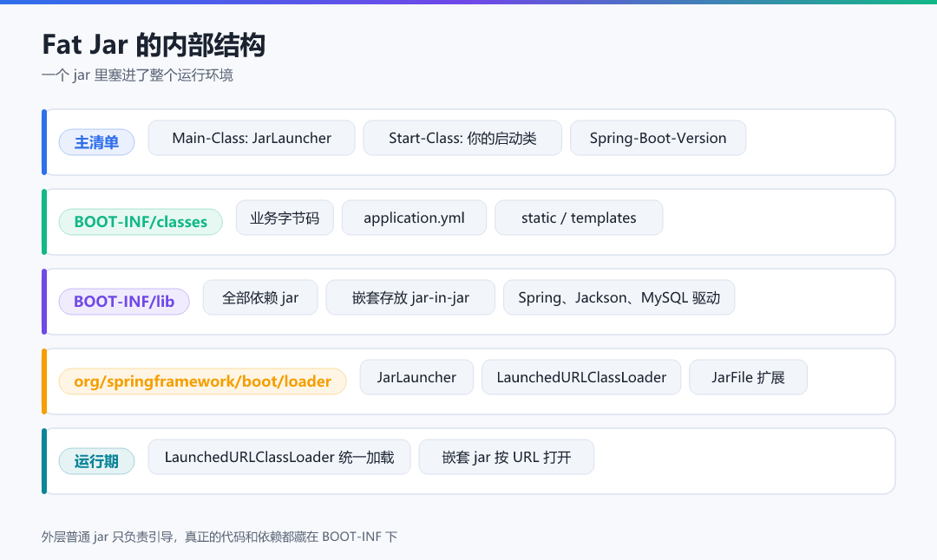
Task: Click the 运行期 label pill
Action: [96, 461]
